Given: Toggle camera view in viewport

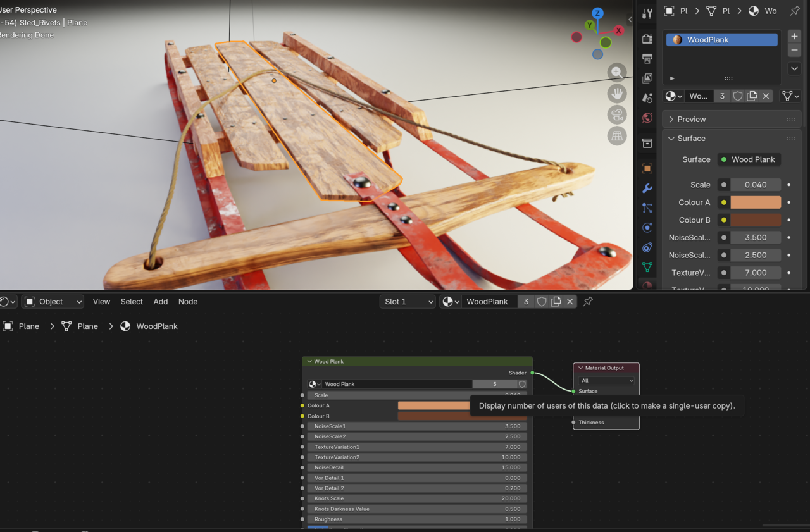Looking at the screenshot, I should [x=617, y=114].
